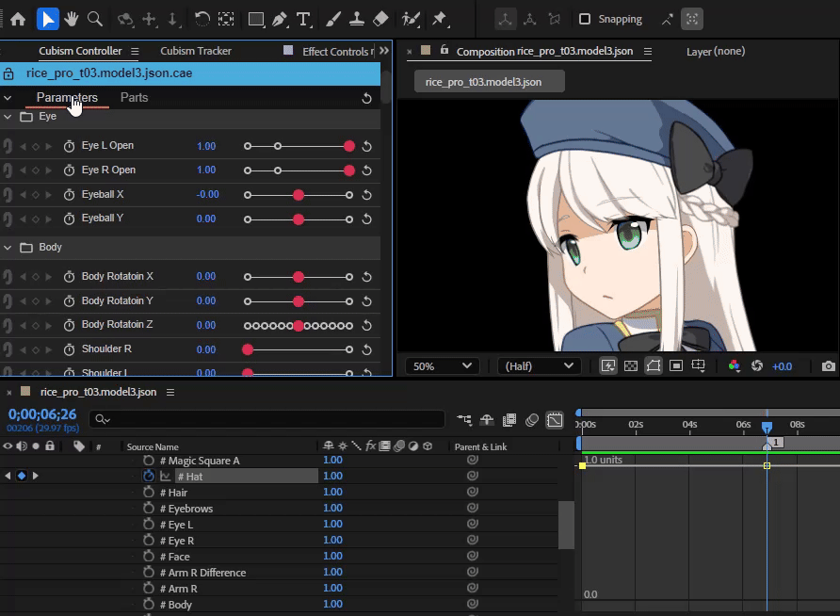The width and height of the screenshot is (840, 616).
Task: Open Cubism Controller panel menu
Action: tap(135, 52)
